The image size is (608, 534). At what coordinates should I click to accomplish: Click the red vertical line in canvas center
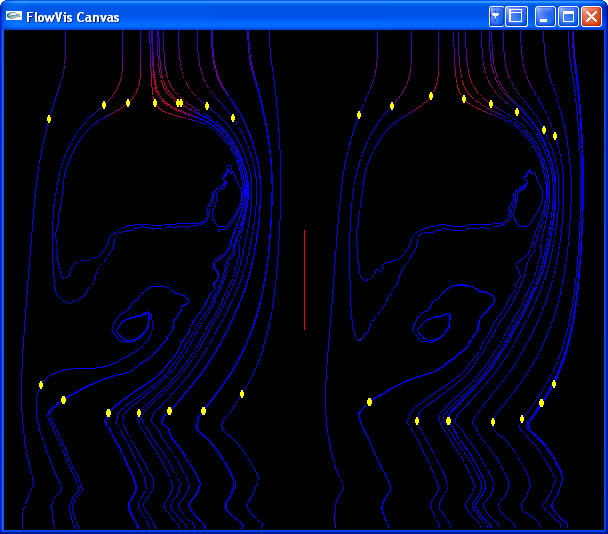[x=304, y=280]
